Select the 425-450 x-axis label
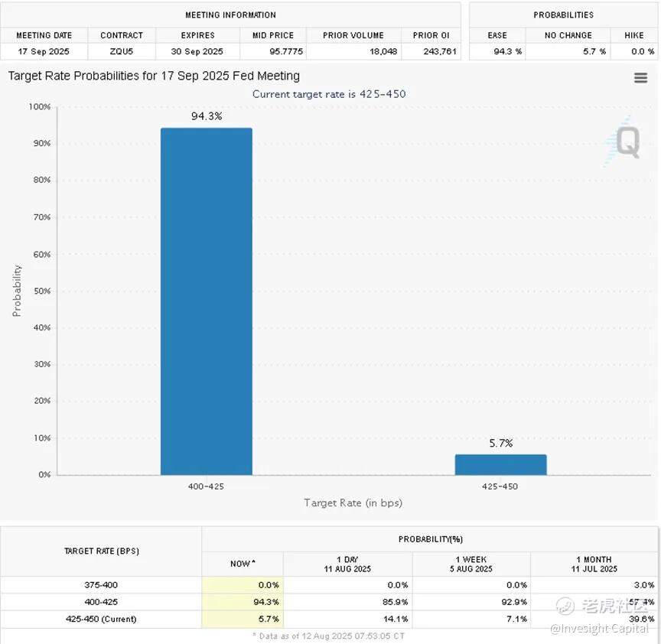Viewport: 661px width, 644px height. 500,486
